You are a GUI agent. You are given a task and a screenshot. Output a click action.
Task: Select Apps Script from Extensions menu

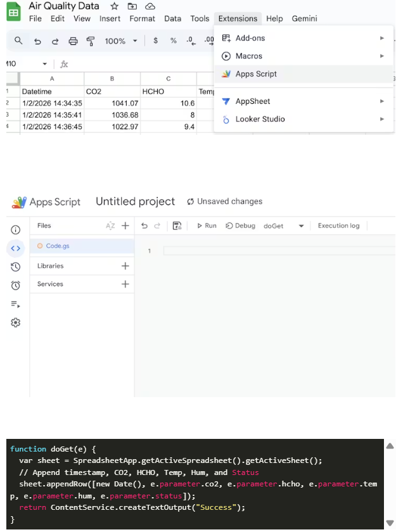[256, 74]
